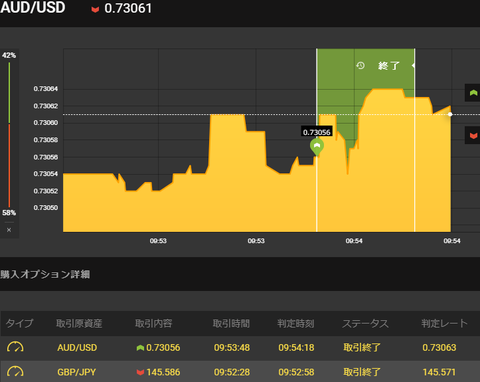Click the 0.73056 entry price label
The width and height of the screenshot is (480, 382).
pyautogui.click(x=317, y=132)
